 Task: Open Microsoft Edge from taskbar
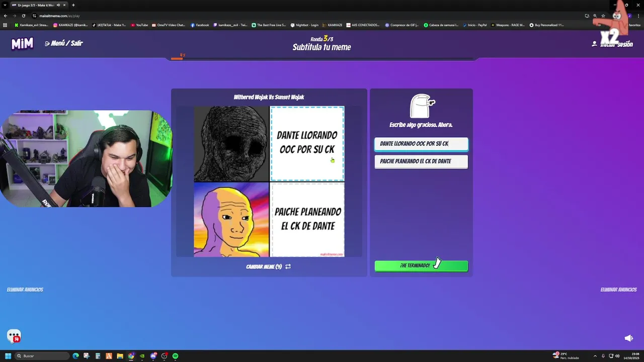(x=75, y=356)
